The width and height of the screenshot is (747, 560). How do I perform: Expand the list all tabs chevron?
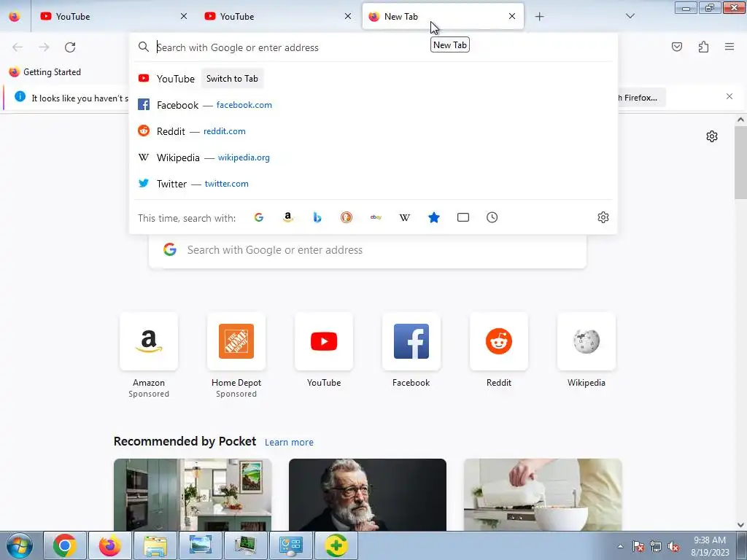point(630,16)
